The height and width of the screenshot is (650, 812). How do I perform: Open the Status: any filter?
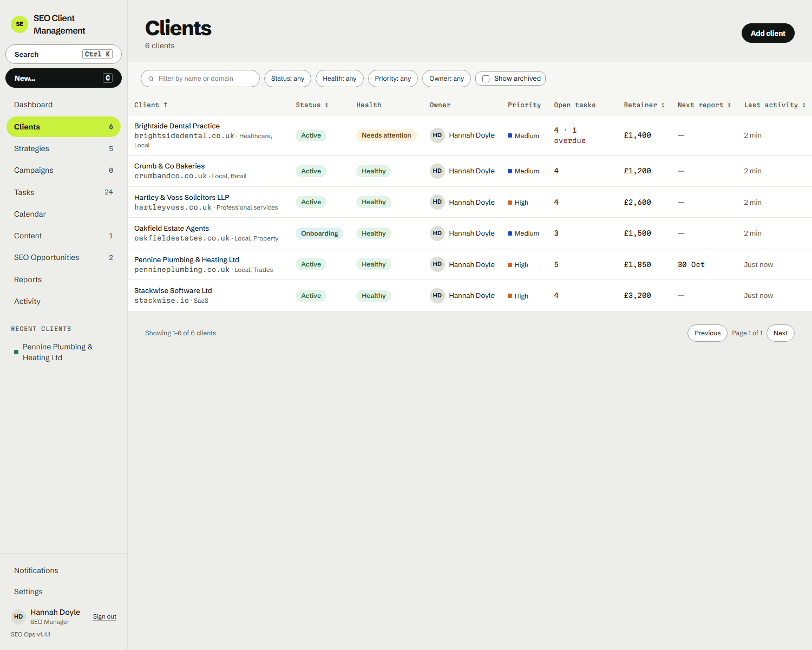point(287,79)
